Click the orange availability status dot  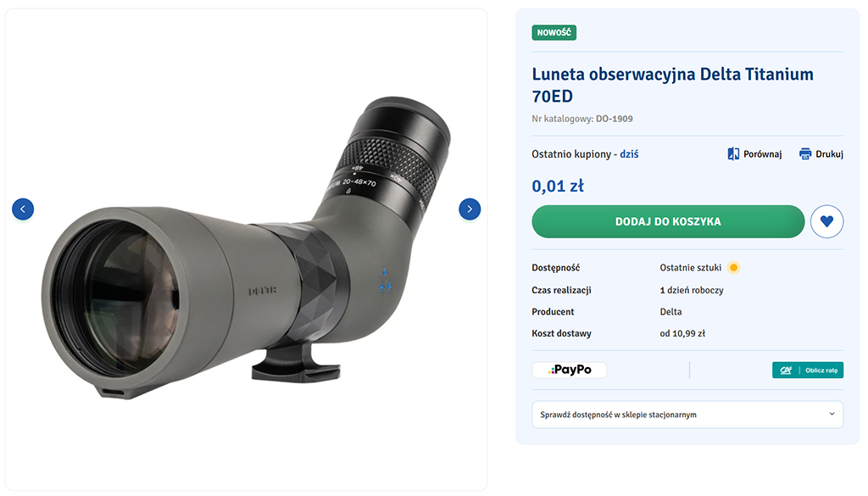734,268
